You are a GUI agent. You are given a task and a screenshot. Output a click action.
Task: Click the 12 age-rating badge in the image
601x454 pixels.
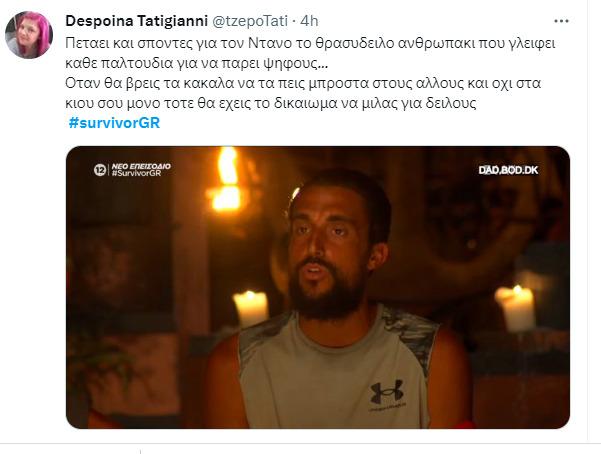[100, 169]
